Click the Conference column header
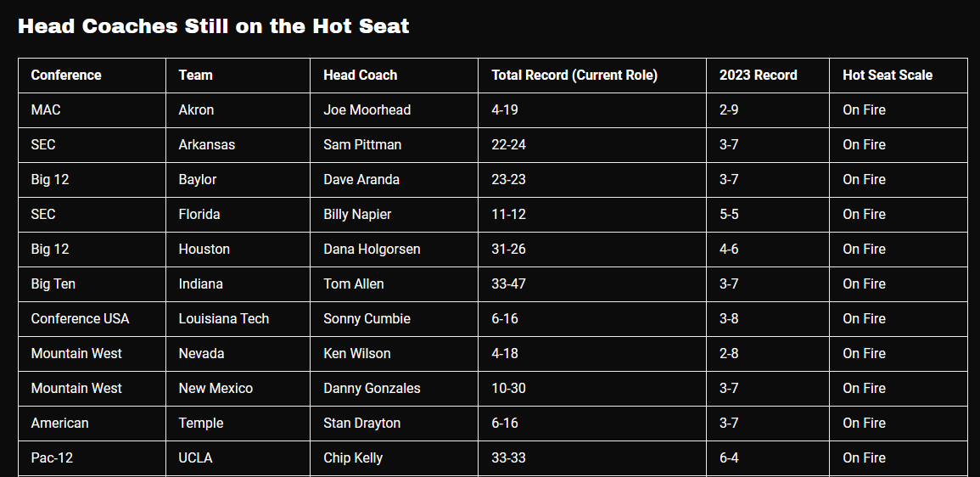980x477 pixels. click(66, 76)
